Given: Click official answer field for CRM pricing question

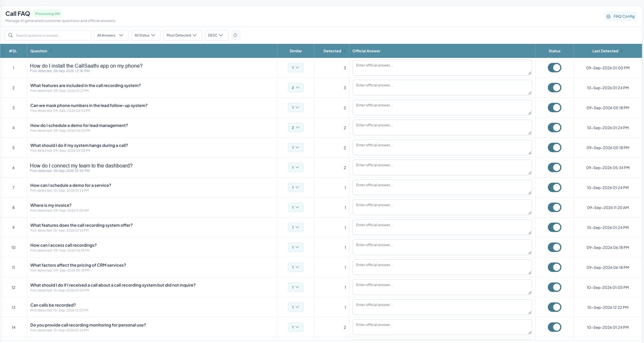Looking at the screenshot, I should (442, 267).
